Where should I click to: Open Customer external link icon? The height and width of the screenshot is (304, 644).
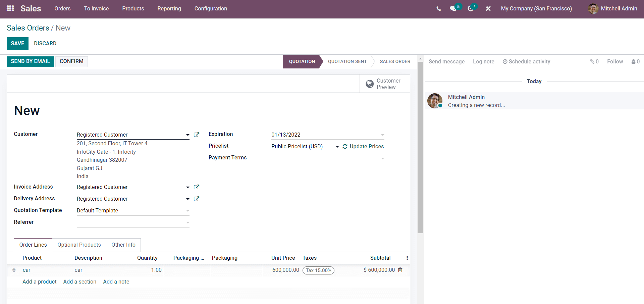[197, 135]
